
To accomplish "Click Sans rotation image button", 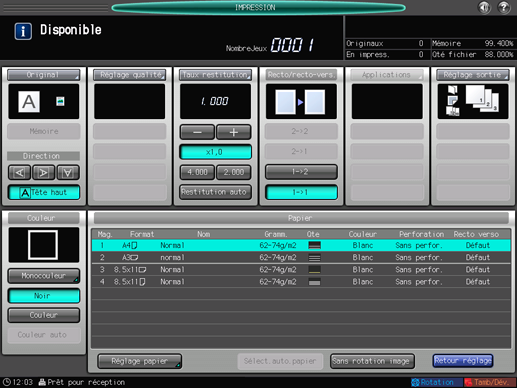I will (x=372, y=361).
